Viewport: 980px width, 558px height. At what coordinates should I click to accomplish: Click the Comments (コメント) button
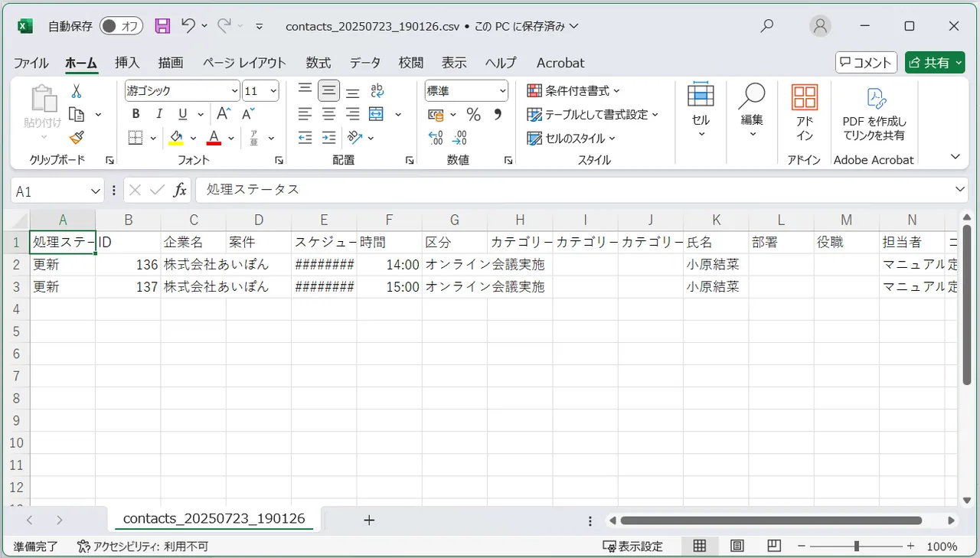coord(865,63)
